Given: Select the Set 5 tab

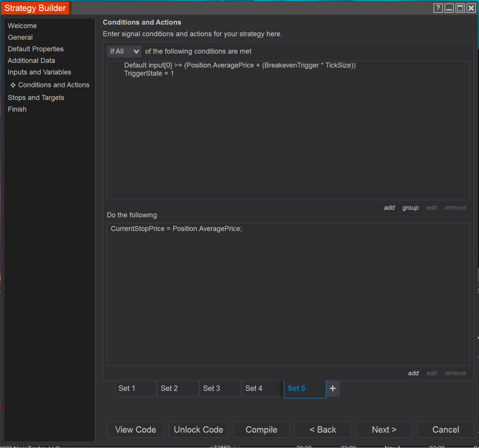Looking at the screenshot, I should pos(305,389).
